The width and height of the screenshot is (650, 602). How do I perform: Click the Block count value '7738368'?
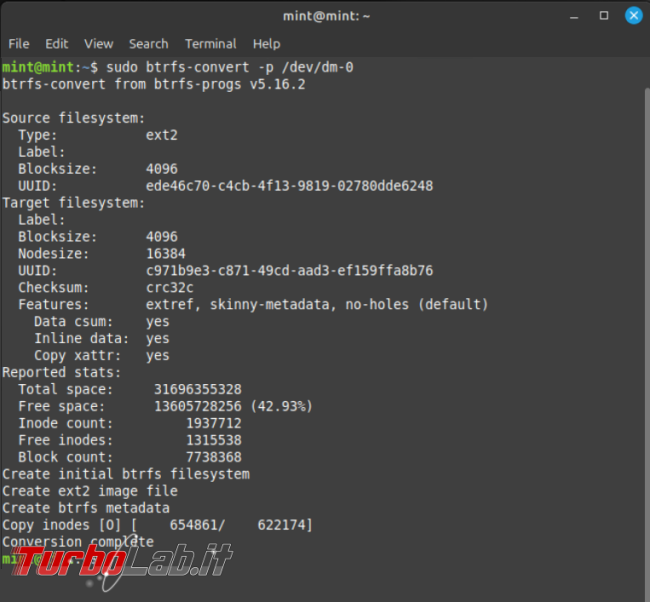(213, 457)
